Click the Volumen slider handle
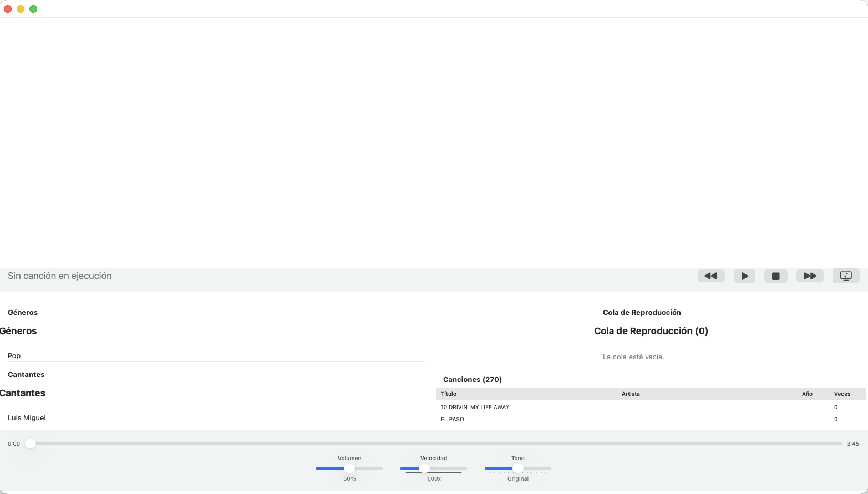This screenshot has width=868, height=494. coord(349,468)
